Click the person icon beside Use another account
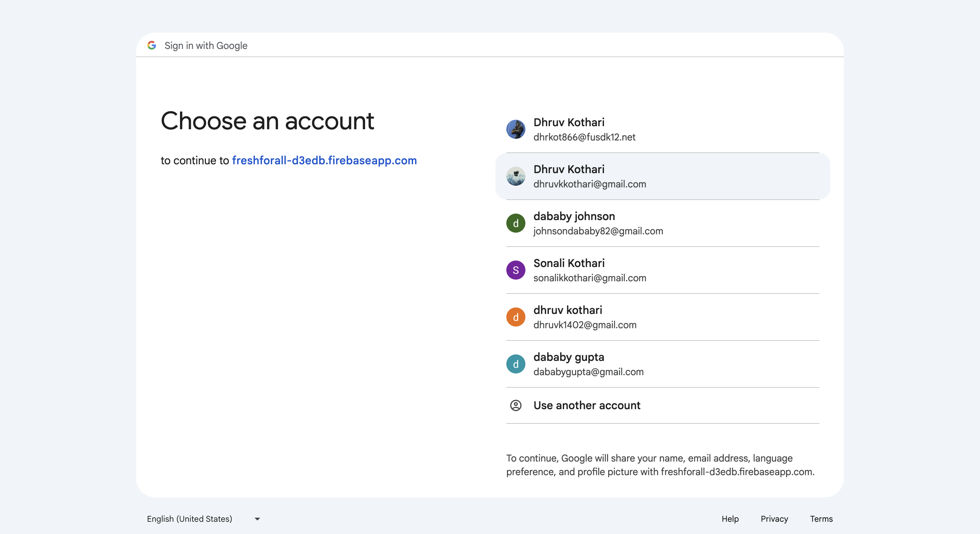Screen dimensions: 980x534 point(516,405)
